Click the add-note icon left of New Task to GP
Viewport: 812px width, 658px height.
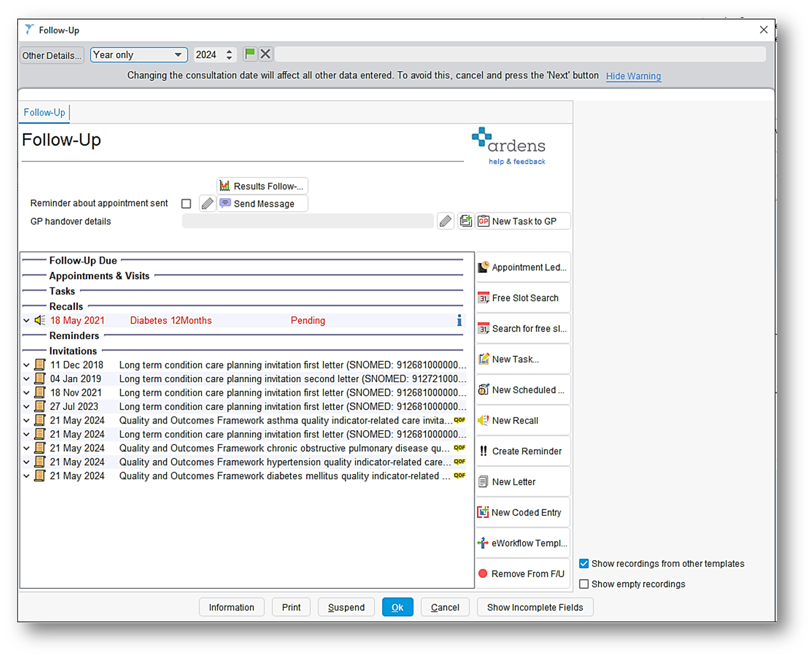[466, 221]
